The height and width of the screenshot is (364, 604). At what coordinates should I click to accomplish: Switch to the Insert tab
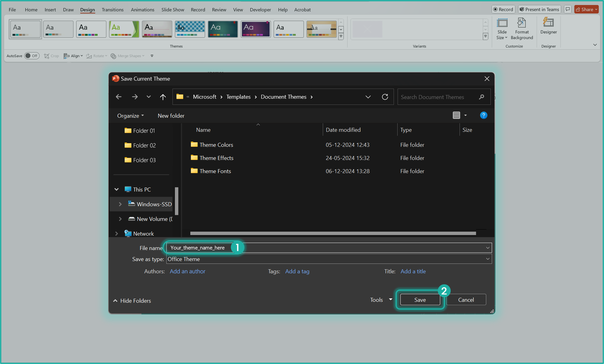tap(50, 9)
